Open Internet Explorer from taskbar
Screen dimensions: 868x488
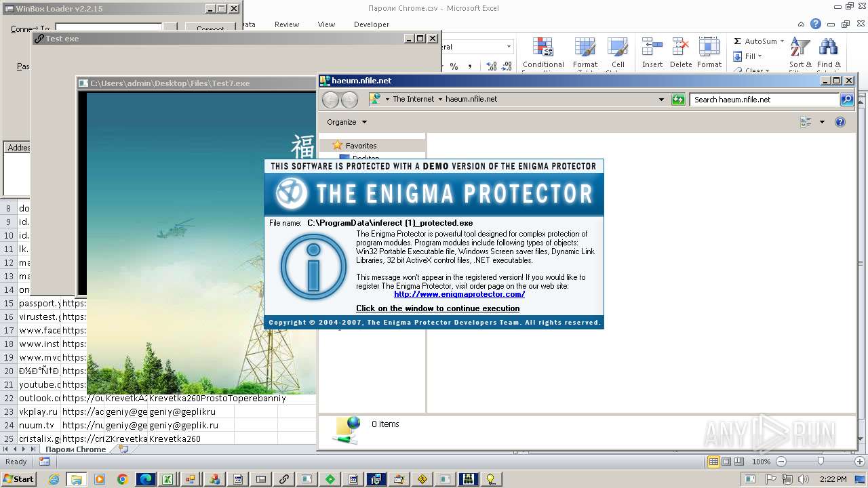coord(55,479)
